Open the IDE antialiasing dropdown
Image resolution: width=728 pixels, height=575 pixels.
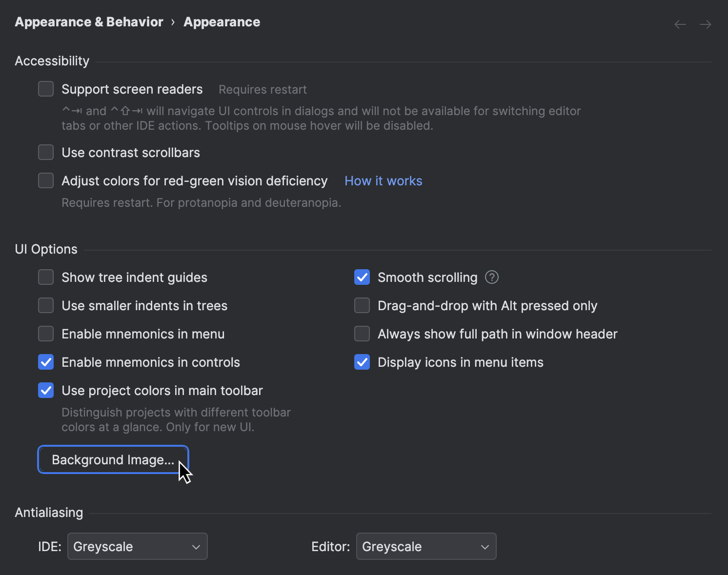[137, 546]
